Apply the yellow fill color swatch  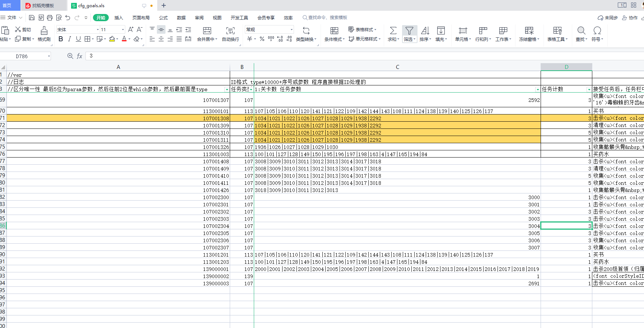coord(112,39)
